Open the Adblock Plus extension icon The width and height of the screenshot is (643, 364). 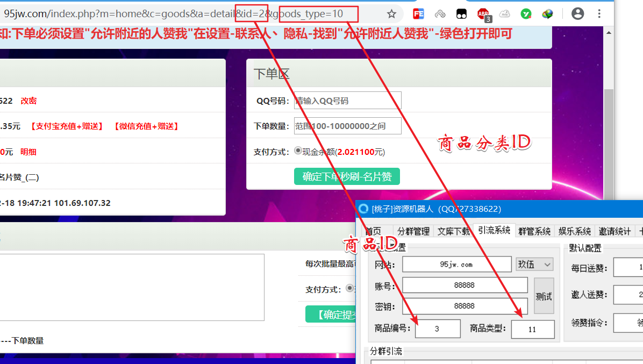click(x=484, y=15)
